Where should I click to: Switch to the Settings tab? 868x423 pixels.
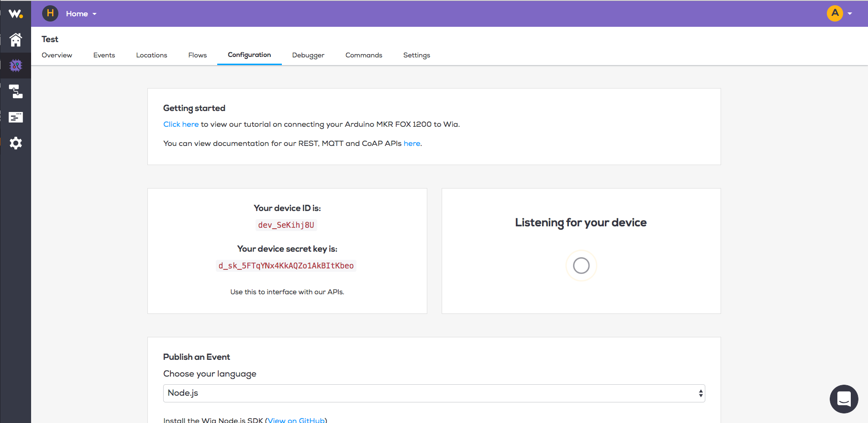tap(417, 55)
